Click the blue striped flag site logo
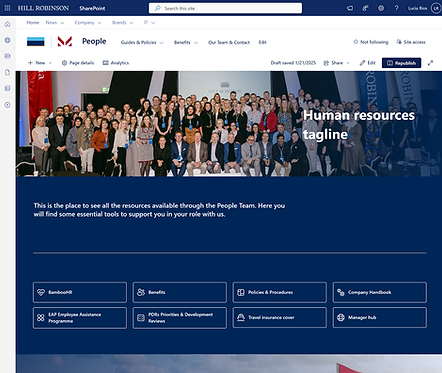Image resolution: width=442 pixels, height=373 pixels. [36, 42]
